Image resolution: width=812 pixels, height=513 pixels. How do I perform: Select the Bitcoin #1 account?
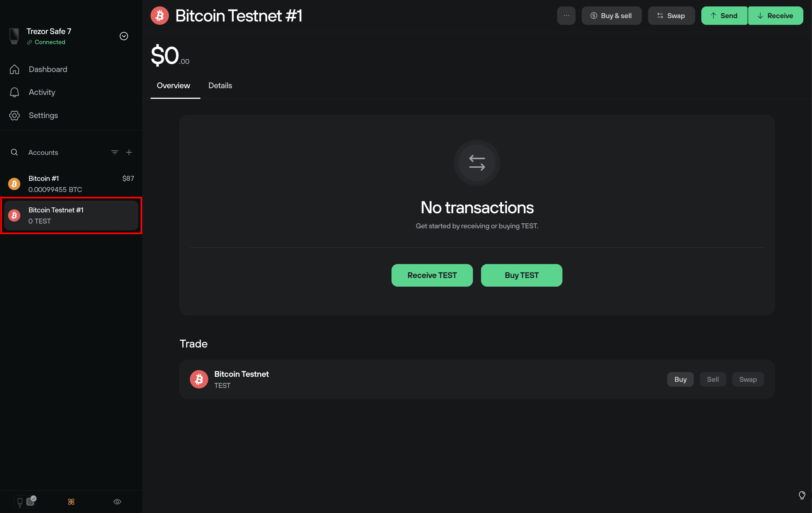click(x=71, y=184)
